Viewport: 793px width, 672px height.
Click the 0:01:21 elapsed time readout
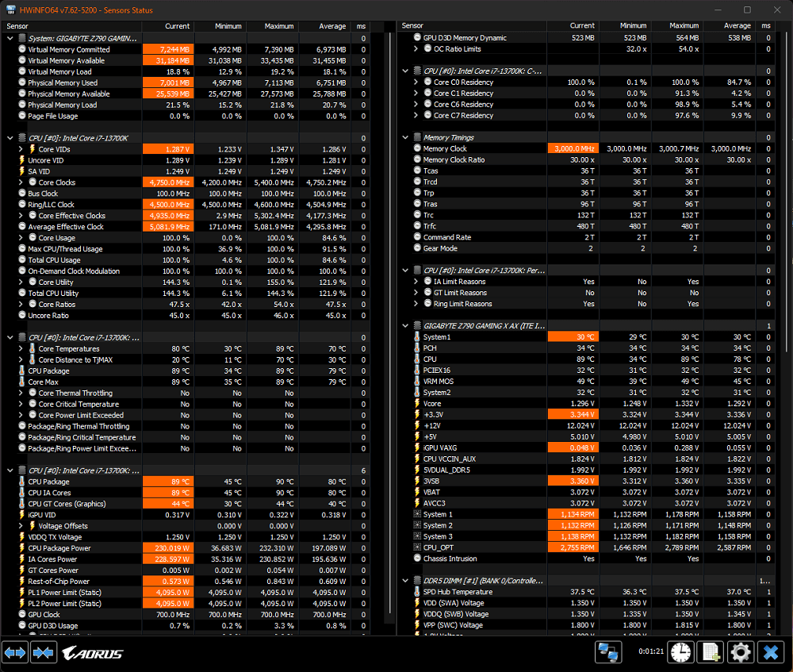[651, 651]
